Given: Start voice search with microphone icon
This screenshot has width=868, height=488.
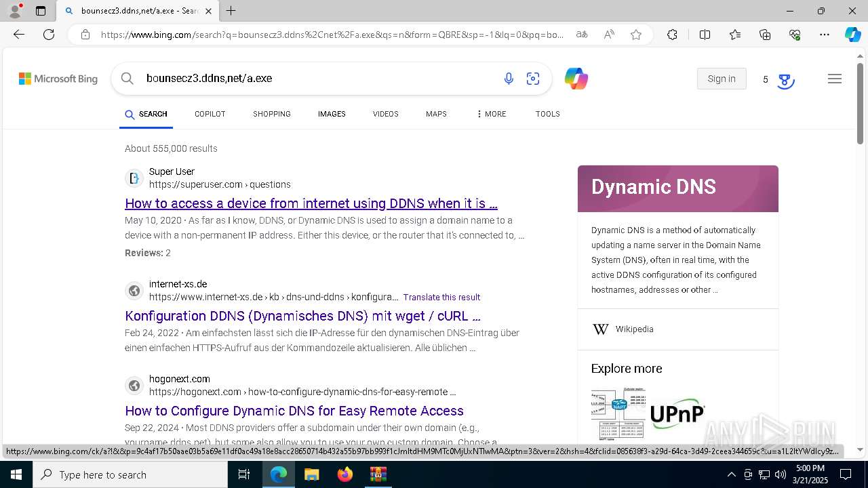Looking at the screenshot, I should coord(509,79).
